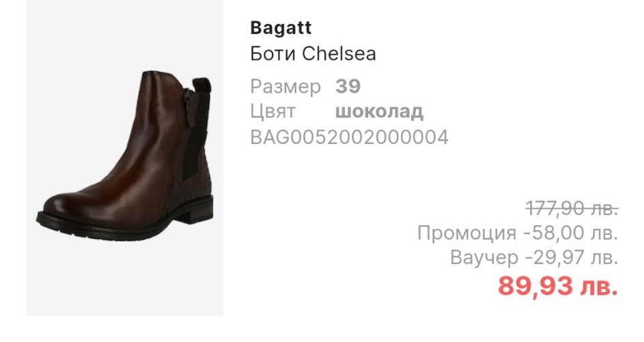Click the word Промоция

pos(466,233)
